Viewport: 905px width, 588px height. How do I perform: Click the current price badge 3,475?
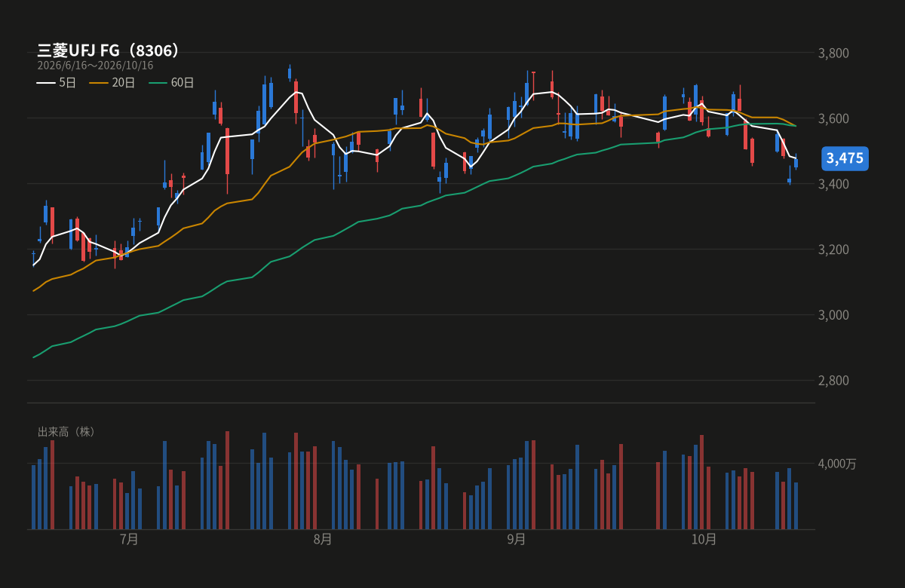point(845,158)
